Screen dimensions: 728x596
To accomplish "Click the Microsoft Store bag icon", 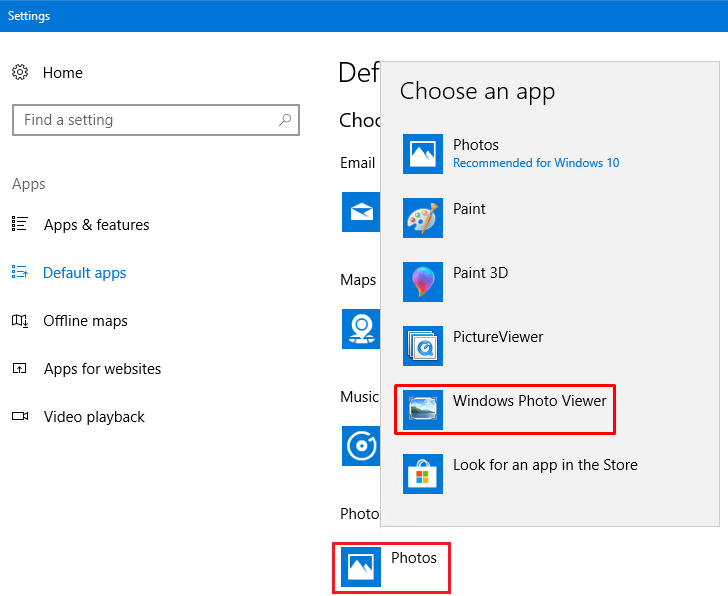I will pyautogui.click(x=422, y=474).
